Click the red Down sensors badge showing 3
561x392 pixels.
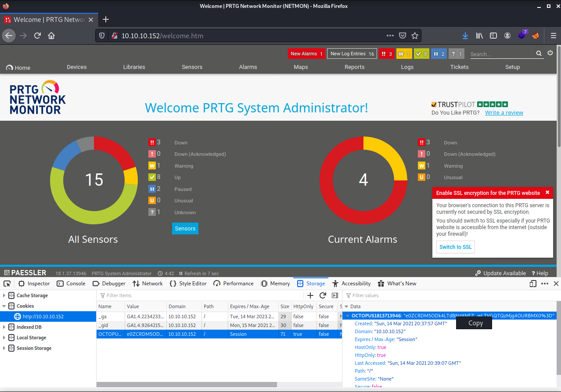pyautogui.click(x=387, y=54)
